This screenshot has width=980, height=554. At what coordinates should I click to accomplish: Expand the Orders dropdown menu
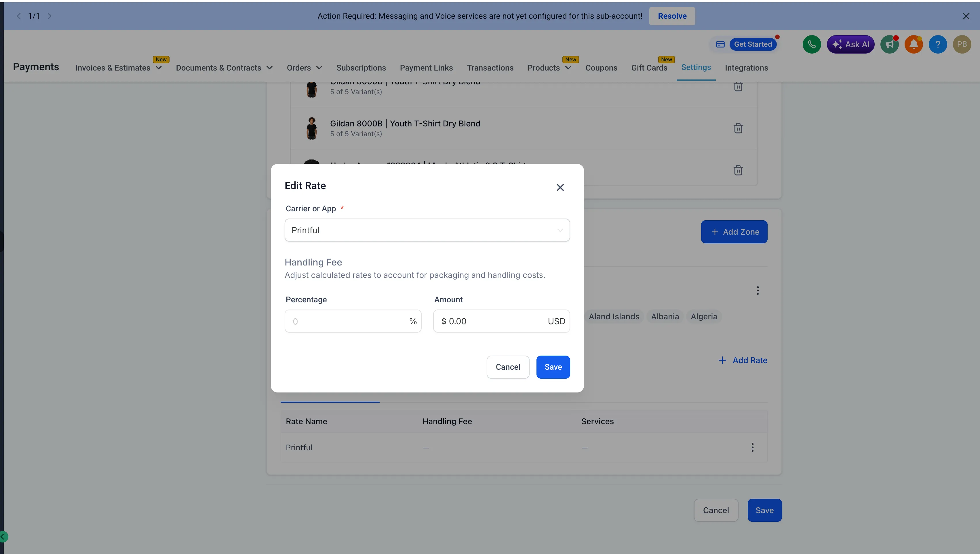click(x=304, y=68)
